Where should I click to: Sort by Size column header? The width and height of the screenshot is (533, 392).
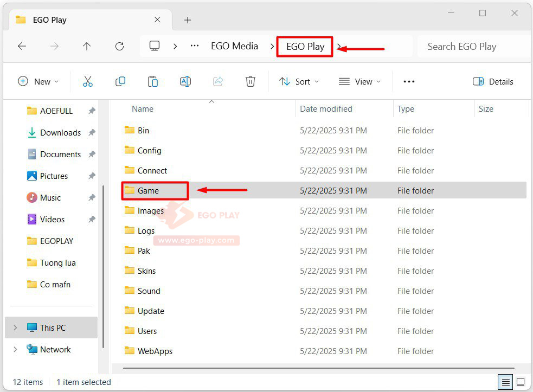[x=486, y=109]
